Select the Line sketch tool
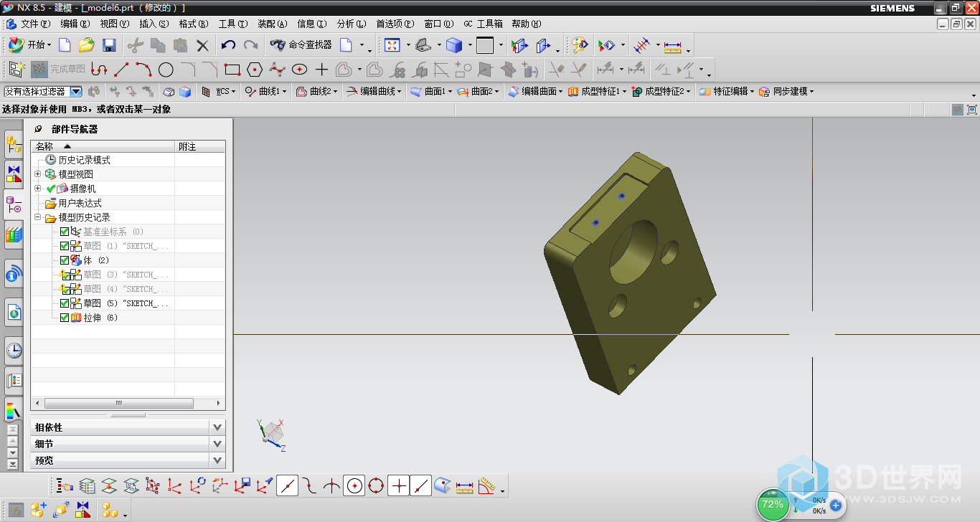 pyautogui.click(x=122, y=70)
